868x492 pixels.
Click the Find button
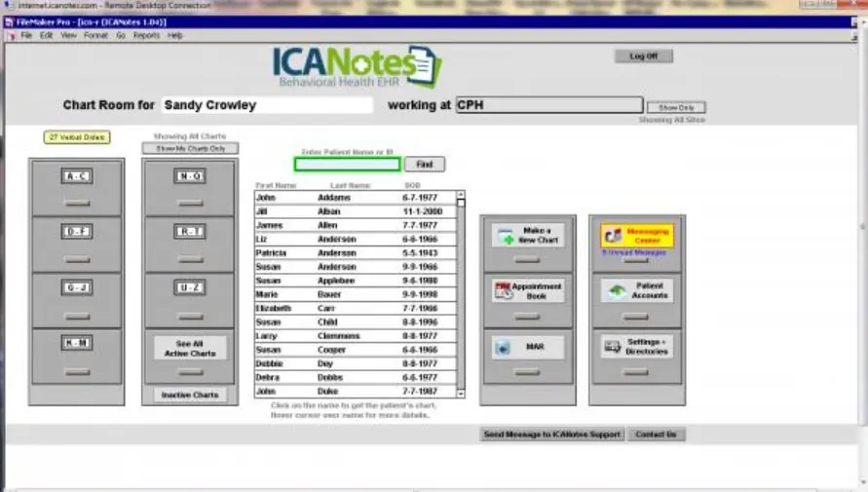(x=425, y=165)
